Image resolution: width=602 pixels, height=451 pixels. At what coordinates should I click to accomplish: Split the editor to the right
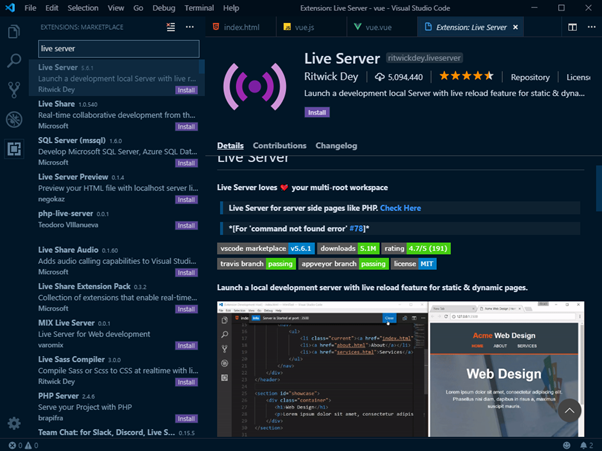point(572,27)
